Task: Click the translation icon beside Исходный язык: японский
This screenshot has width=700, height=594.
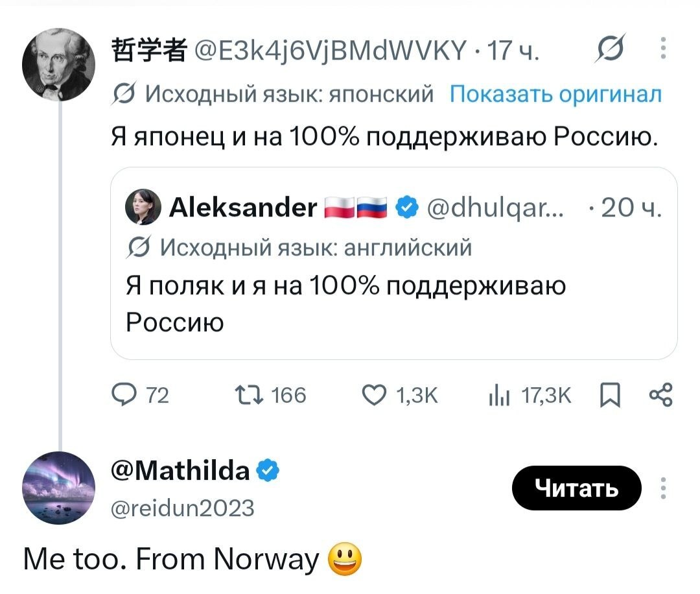Action: click(x=124, y=94)
